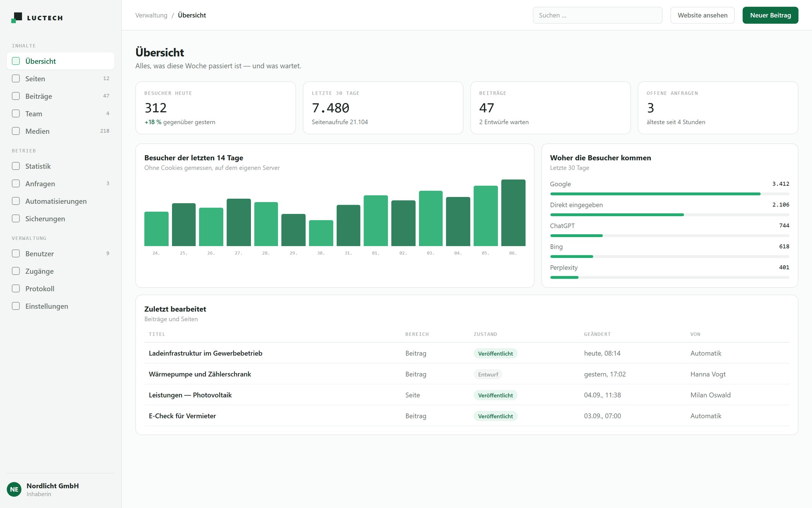
Task: Click the chart bar for day 06.
Action: pos(513,213)
